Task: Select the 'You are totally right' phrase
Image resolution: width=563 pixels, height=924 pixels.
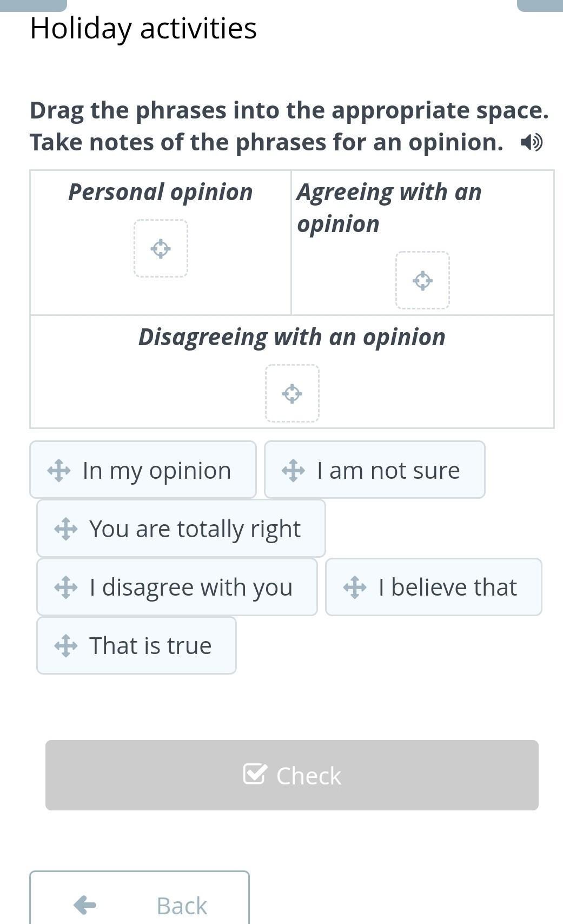Action: tap(181, 528)
